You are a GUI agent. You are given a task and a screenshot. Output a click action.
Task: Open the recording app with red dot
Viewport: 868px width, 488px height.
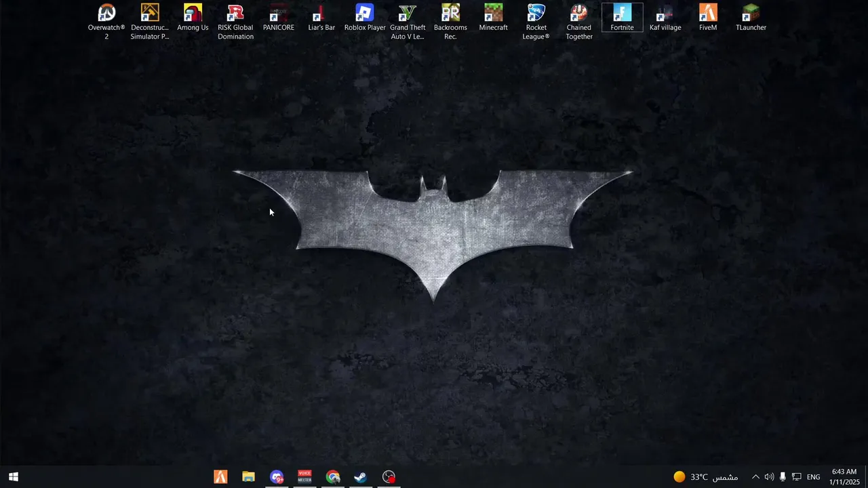point(389,477)
